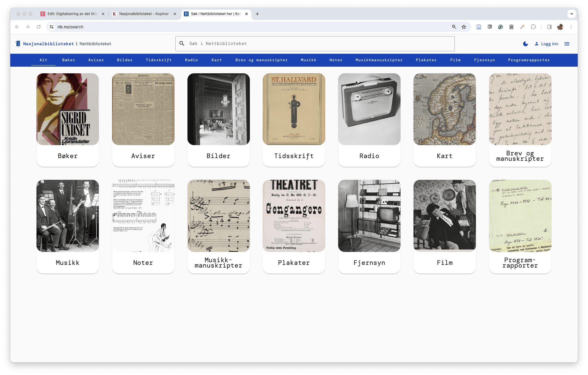Image resolution: width=588 pixels, height=375 pixels.
Task: Click the search magnifier icon in Nettbiblioteket
Action: pos(182,43)
